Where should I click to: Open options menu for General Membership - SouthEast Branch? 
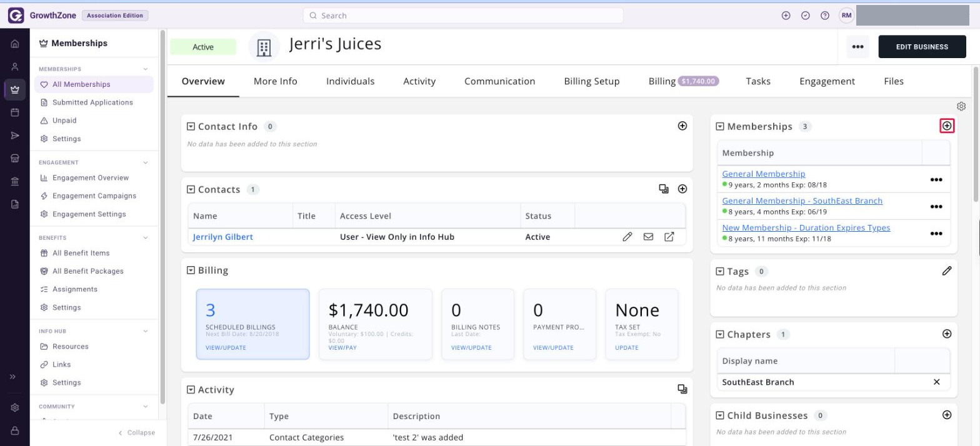(936, 207)
